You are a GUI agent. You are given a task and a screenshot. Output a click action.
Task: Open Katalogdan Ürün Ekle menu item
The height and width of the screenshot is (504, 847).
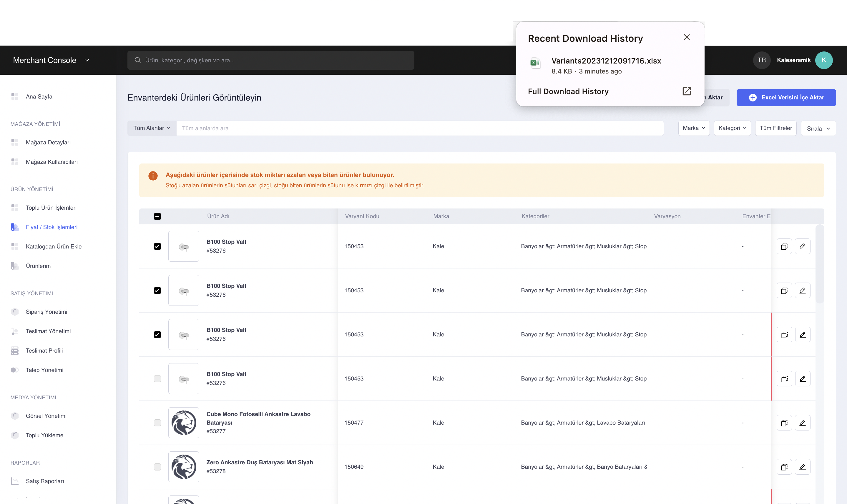point(54,246)
